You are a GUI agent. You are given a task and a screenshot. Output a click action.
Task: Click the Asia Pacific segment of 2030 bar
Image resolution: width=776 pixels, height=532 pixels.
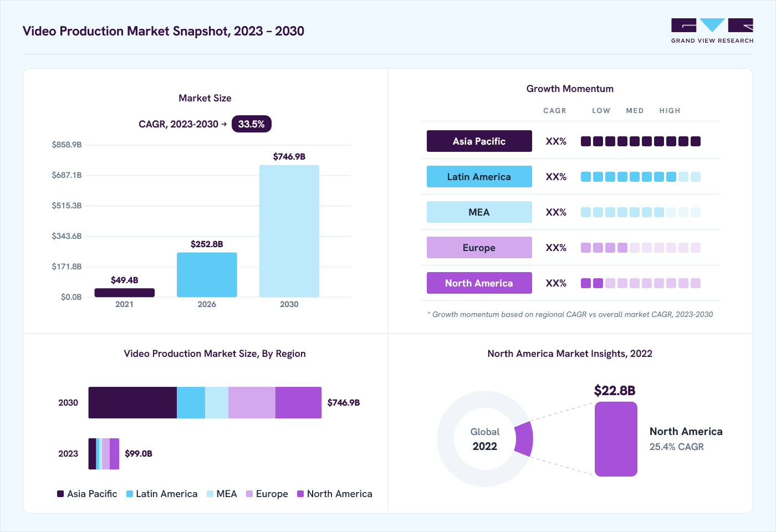pyautogui.click(x=132, y=403)
